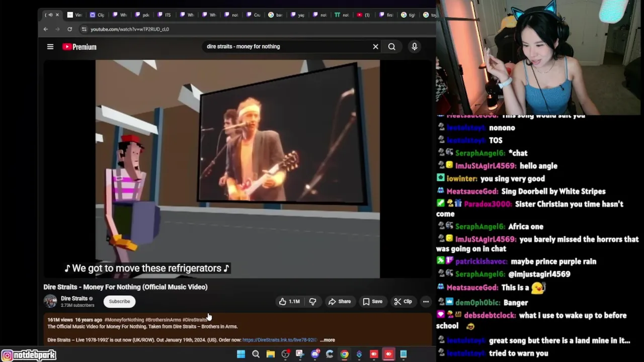Open the Windows Start menu
Viewport: 644px width, 362px height.
[241, 354]
